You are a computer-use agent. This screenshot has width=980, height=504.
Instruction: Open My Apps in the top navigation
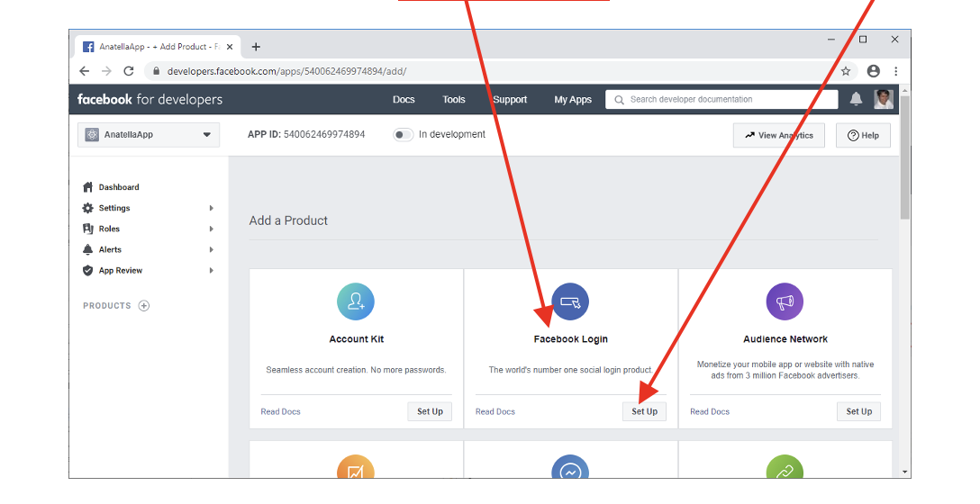tap(573, 100)
